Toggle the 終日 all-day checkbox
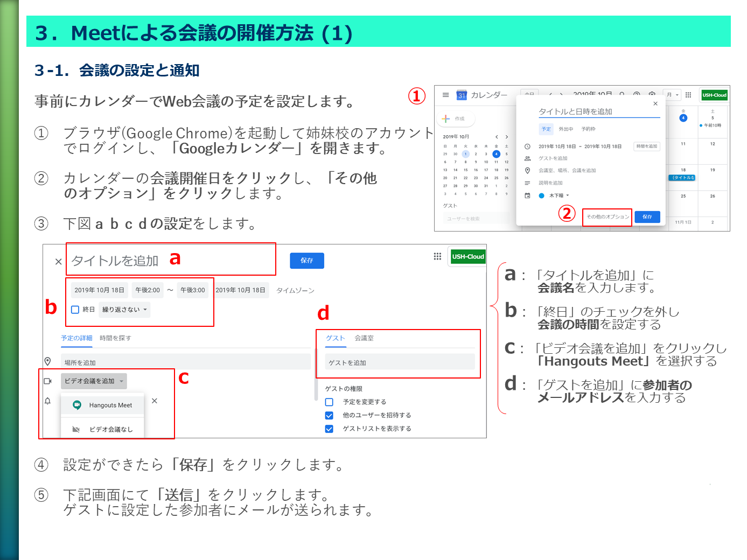Viewport: 747px width, 560px height. tap(75, 310)
